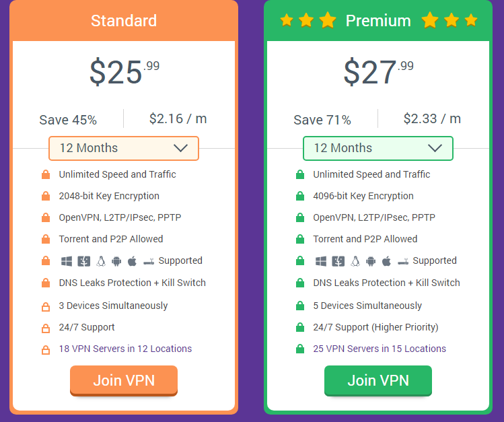The height and width of the screenshot is (422, 504).
Task: Click the Windows icon in Premium plan
Action: click(321, 261)
